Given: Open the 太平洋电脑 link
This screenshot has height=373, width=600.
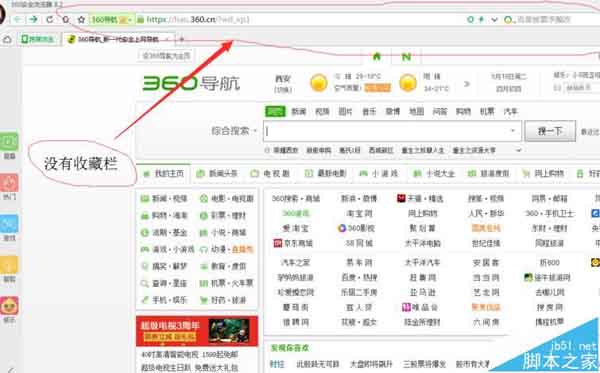Looking at the screenshot, I should coord(423,243).
